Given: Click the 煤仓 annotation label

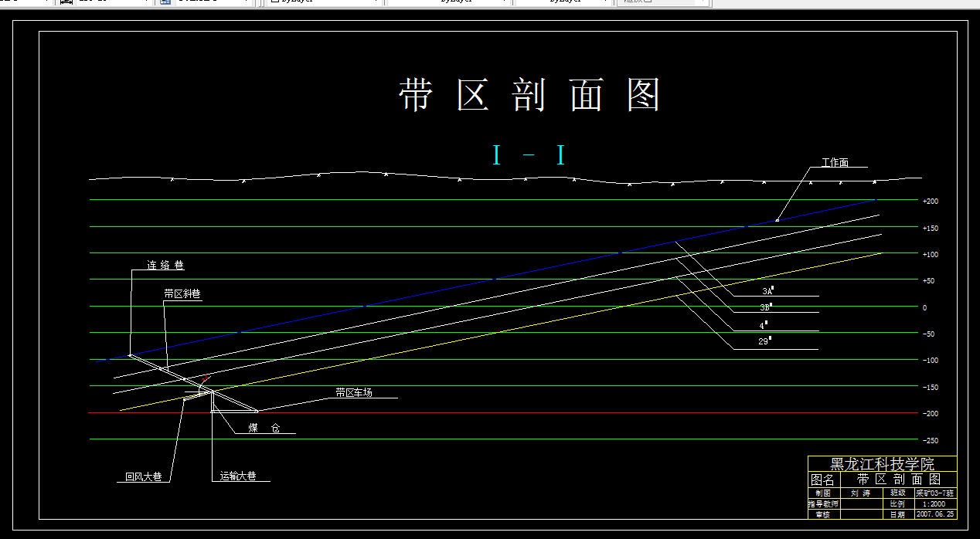Looking at the screenshot, I should (264, 428).
